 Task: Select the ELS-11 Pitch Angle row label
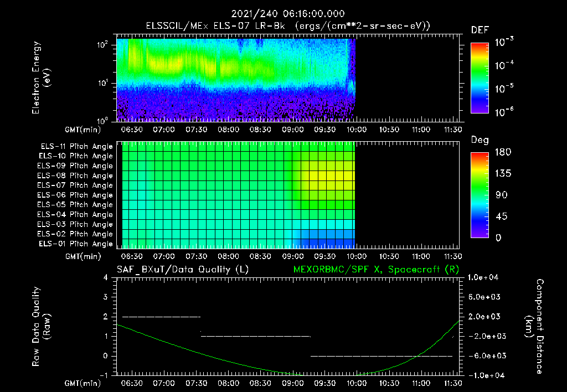pos(76,147)
